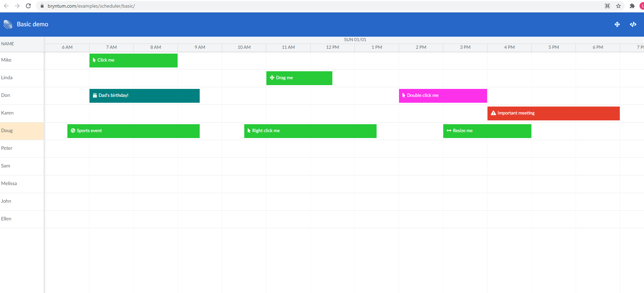644x293 pixels.
Task: Select the pink 'Double click me' event
Action: pyautogui.click(x=443, y=95)
